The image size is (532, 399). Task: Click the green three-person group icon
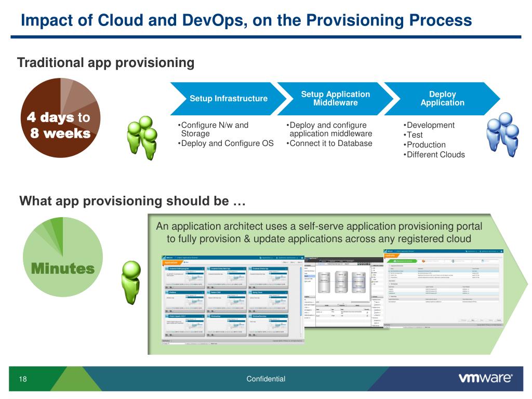pos(142,137)
